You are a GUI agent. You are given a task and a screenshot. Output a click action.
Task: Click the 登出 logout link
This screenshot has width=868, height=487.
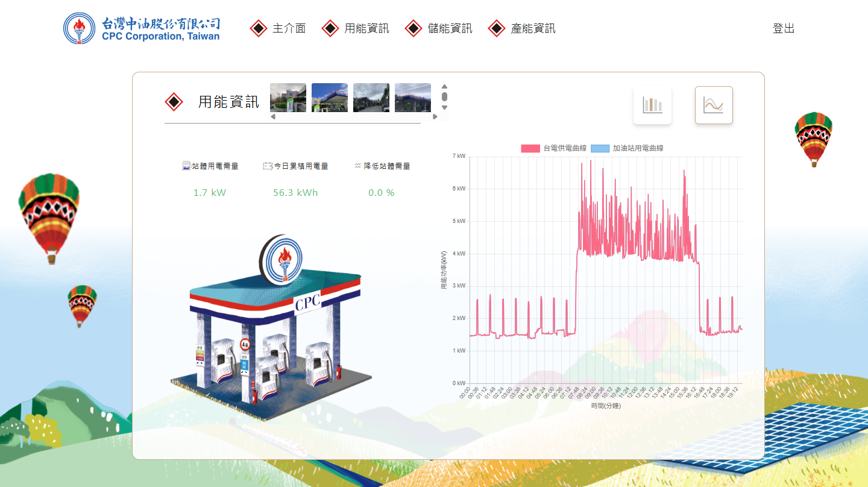tap(784, 28)
